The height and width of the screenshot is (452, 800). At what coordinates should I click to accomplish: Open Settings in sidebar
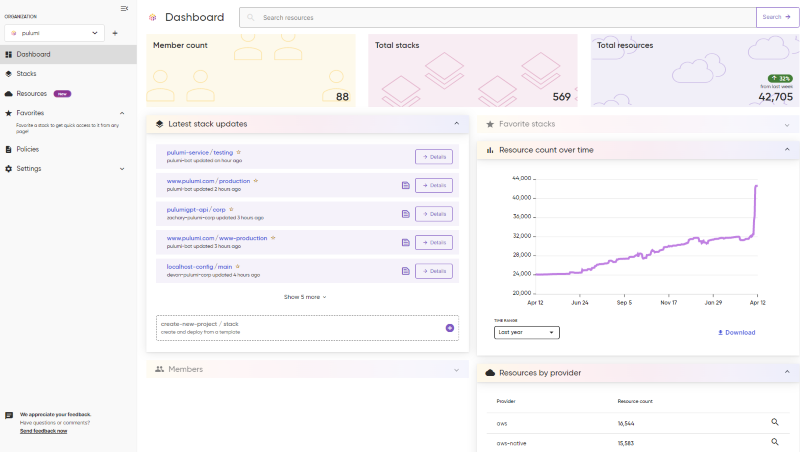[x=29, y=168]
